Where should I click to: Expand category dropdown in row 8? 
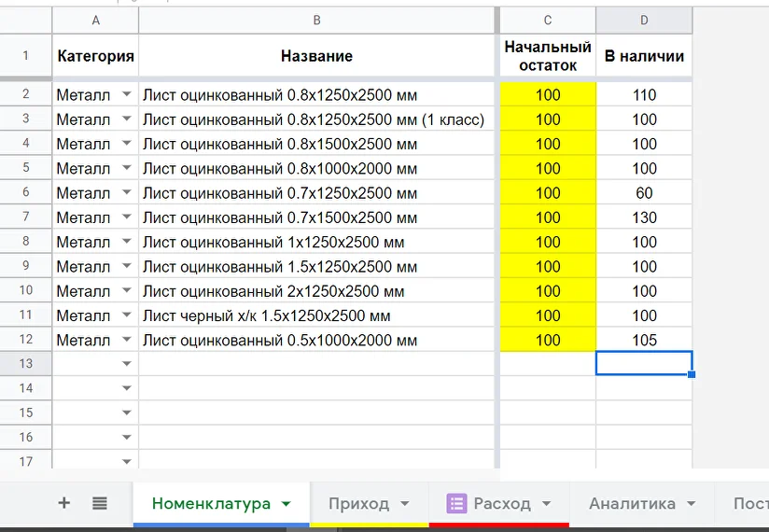pos(127,241)
